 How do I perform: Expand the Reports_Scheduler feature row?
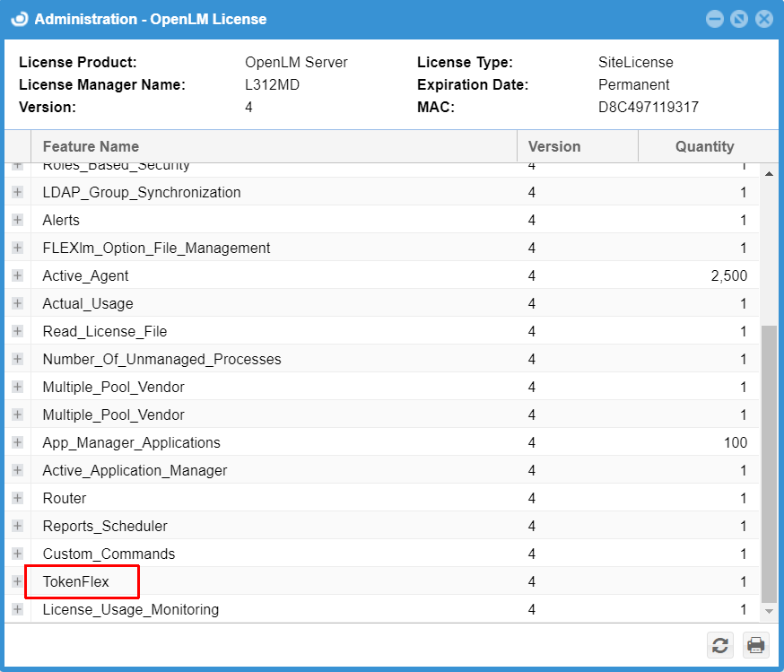pos(18,526)
